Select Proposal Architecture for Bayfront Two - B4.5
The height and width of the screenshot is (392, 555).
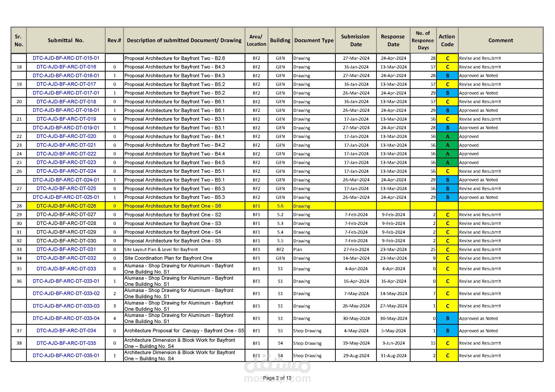pyautogui.click(x=175, y=162)
